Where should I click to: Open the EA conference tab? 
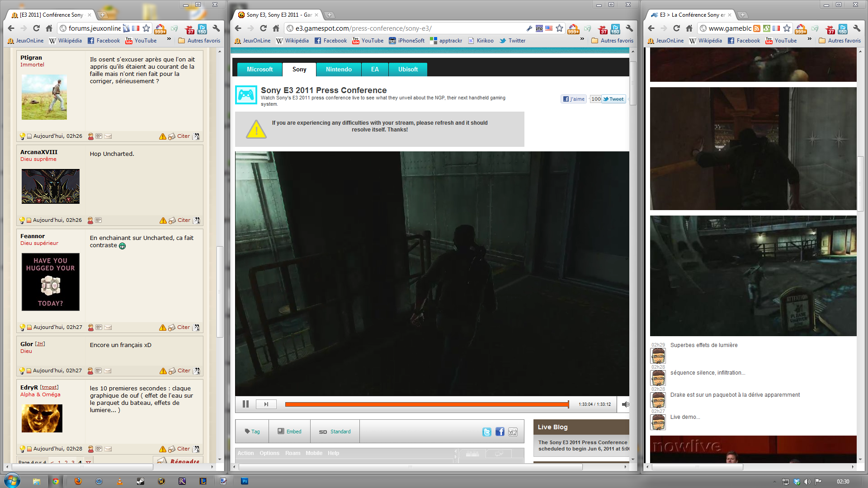point(375,69)
